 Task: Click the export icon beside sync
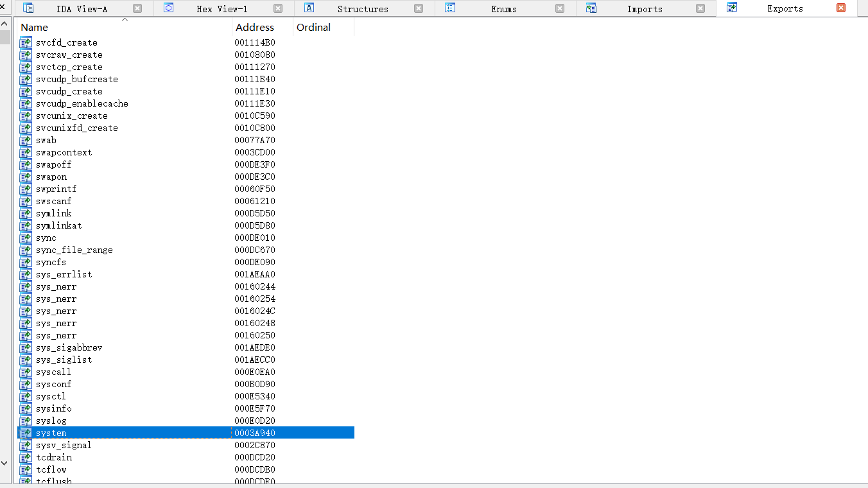pyautogui.click(x=25, y=238)
